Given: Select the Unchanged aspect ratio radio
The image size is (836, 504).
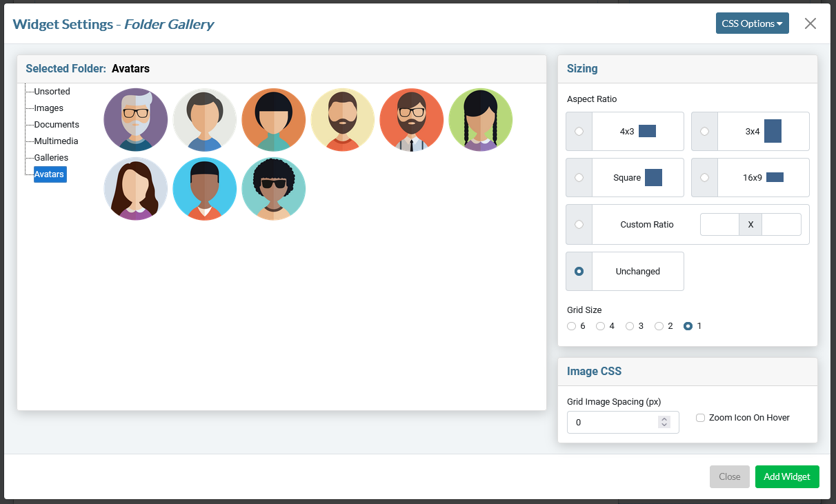Looking at the screenshot, I should [x=579, y=271].
